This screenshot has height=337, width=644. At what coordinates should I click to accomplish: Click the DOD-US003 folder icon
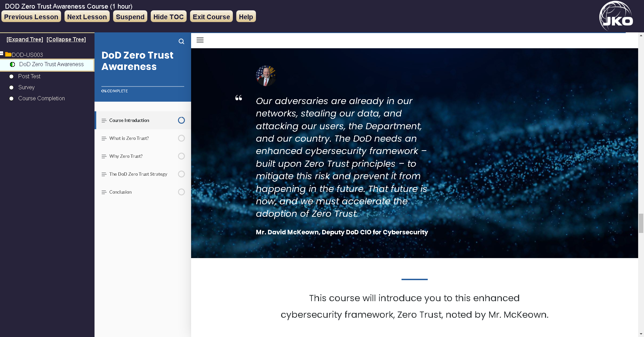pos(8,54)
